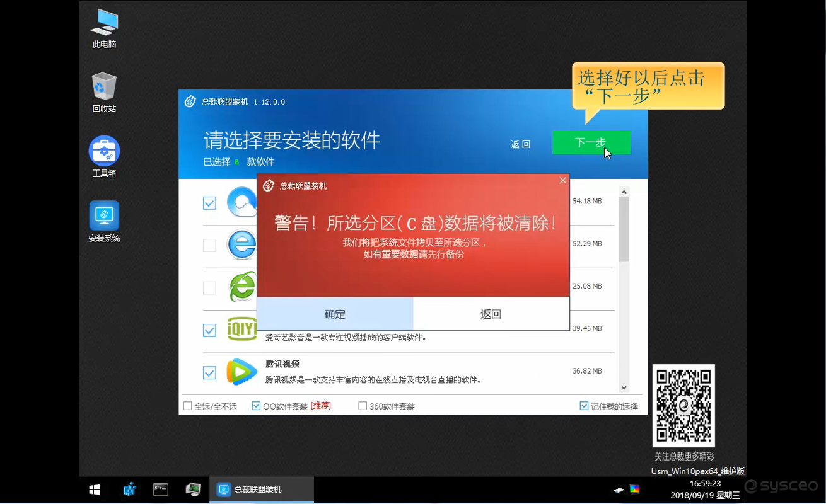Confirm the warning with 确定
This screenshot has width=826, height=504.
(335, 314)
